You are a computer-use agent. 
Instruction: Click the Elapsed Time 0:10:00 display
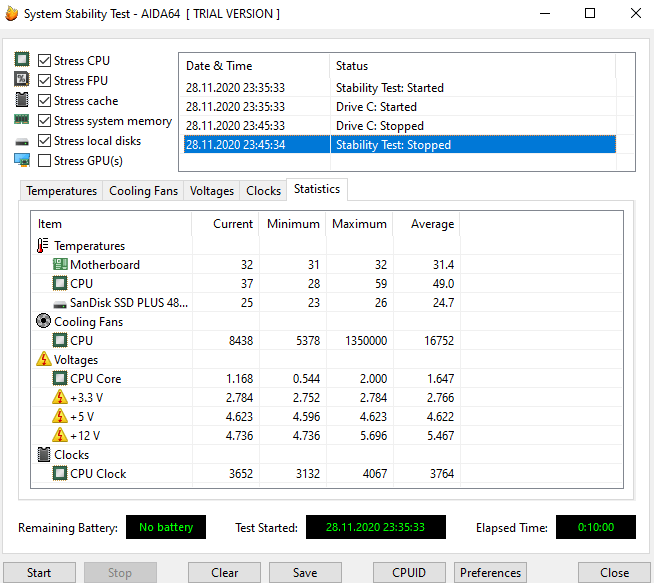coord(596,527)
